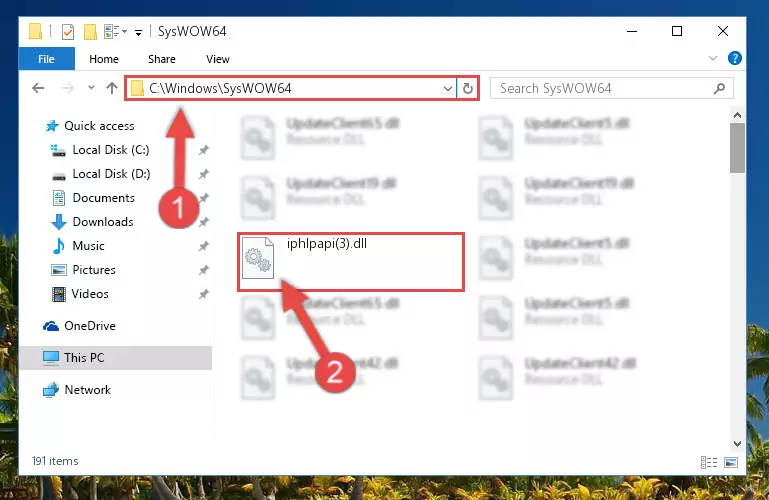This screenshot has height=500, width=769.
Task: Refresh the SysWOW64 folder view
Action: 468,89
